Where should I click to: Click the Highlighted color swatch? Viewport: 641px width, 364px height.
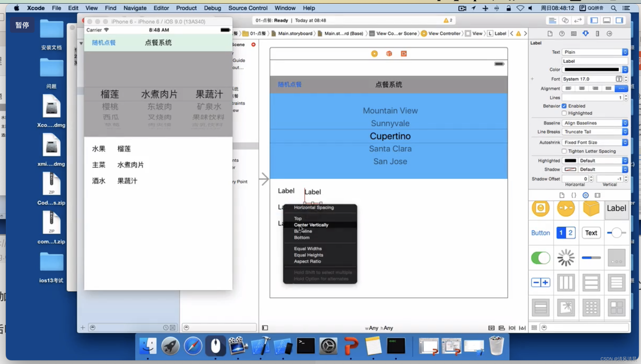(x=570, y=161)
